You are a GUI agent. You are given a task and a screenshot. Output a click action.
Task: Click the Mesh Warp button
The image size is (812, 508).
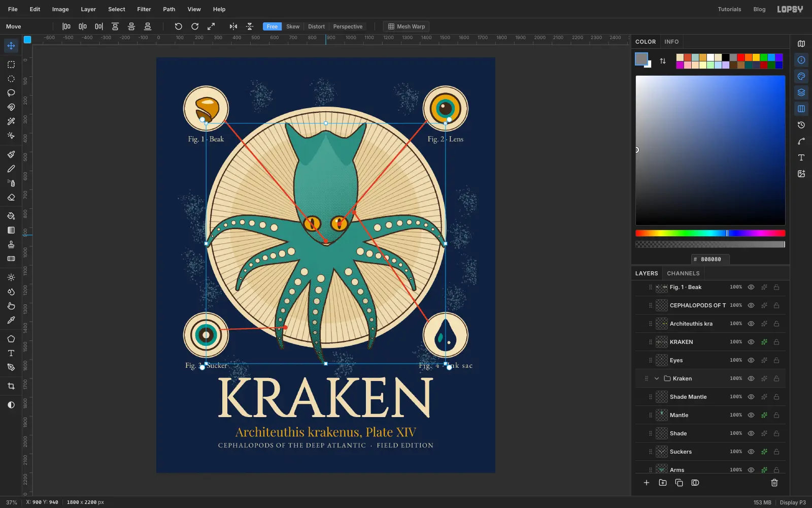(x=406, y=26)
